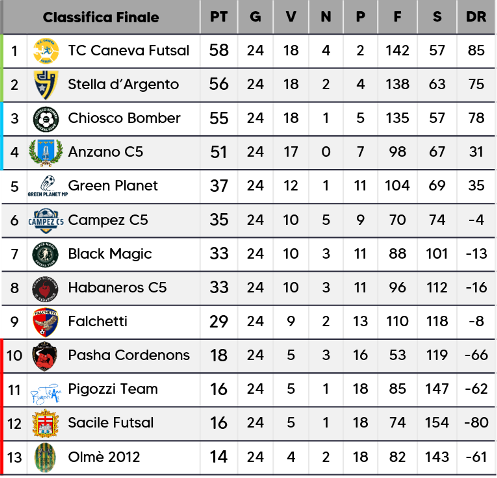Click the Anzano C5 crest logo
Viewport: 497px width, 478px height.
click(x=46, y=153)
